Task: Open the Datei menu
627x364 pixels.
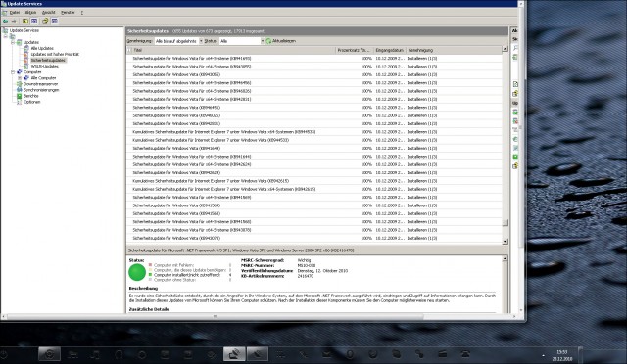Action: click(x=15, y=13)
